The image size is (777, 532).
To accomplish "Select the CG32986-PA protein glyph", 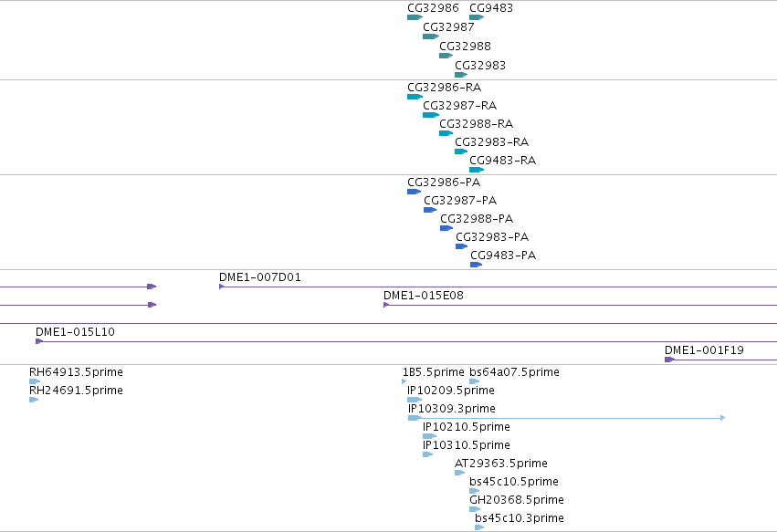I will (414, 193).
